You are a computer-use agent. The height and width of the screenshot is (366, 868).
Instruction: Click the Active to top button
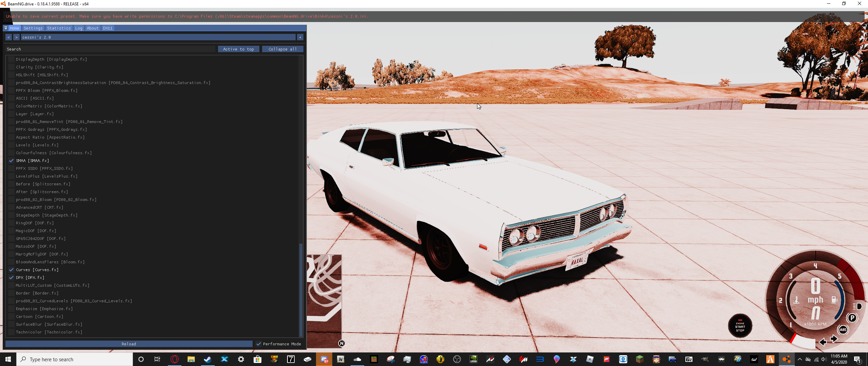[x=238, y=49]
